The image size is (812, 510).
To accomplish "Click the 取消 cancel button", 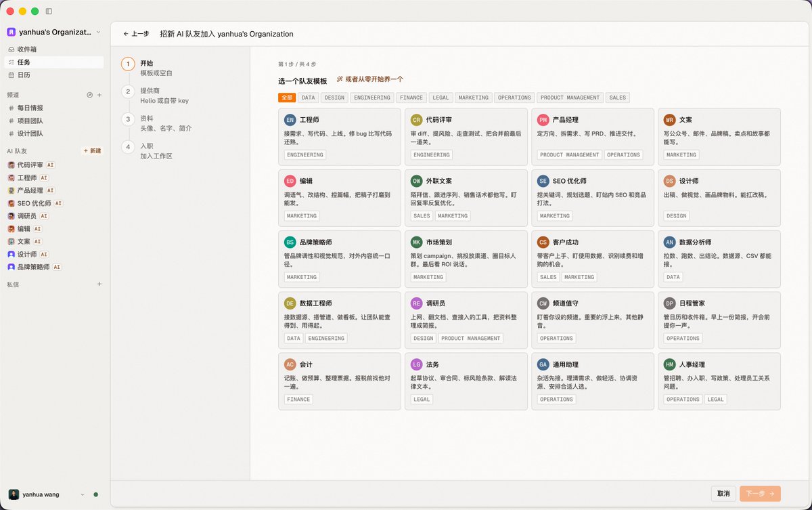I will point(723,494).
